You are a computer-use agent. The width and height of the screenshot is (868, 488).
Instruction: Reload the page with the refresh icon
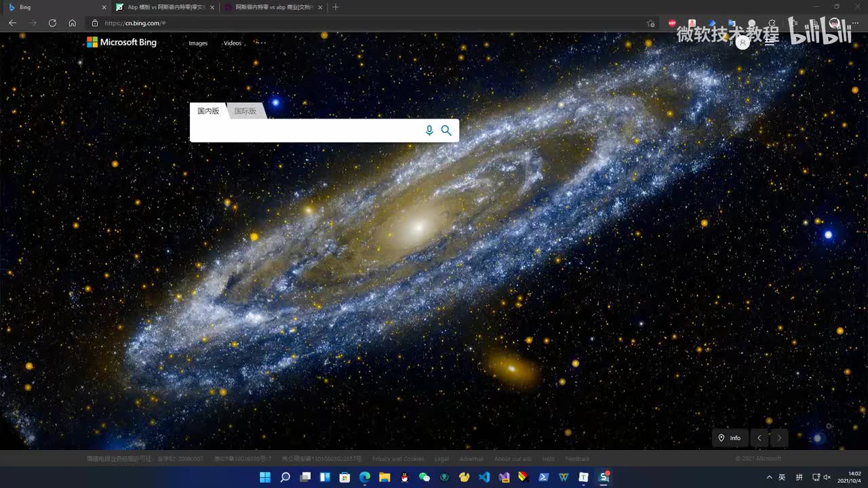coord(52,23)
